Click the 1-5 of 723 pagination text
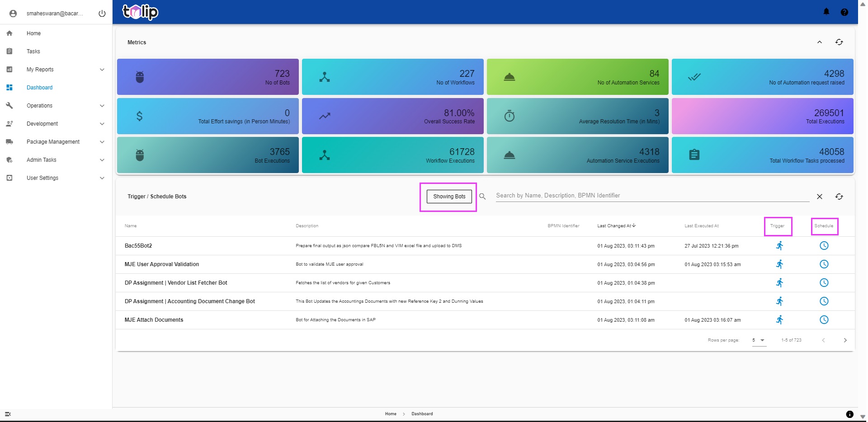868x422 pixels. click(x=791, y=340)
